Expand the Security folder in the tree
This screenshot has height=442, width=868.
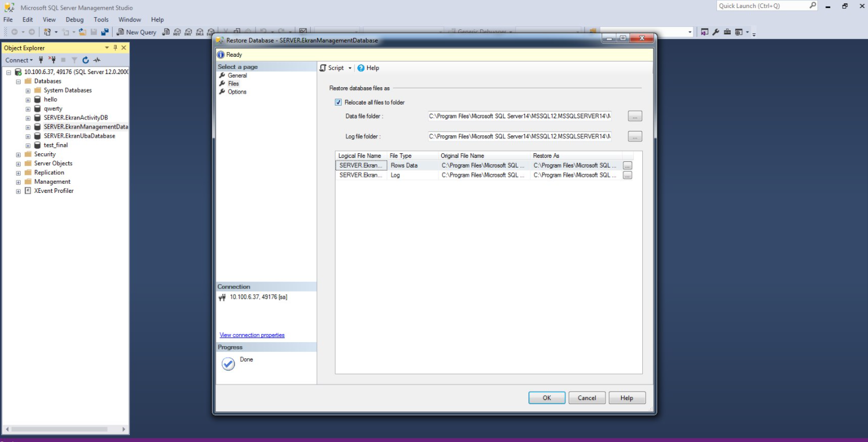(18, 154)
